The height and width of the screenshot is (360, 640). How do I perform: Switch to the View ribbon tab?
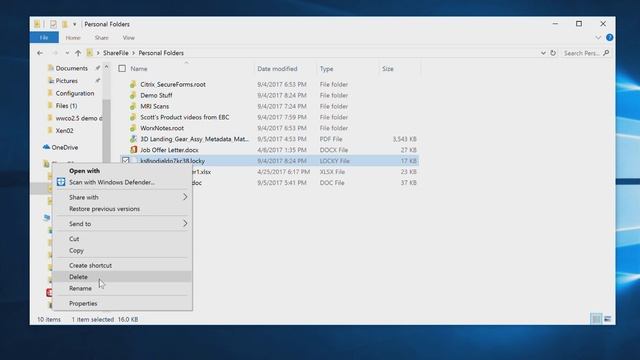[129, 38]
